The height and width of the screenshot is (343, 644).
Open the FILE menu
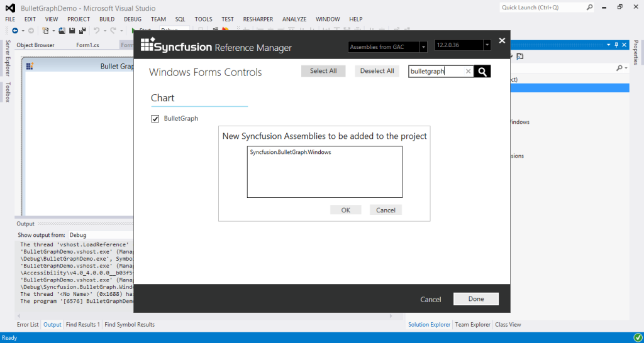point(10,19)
